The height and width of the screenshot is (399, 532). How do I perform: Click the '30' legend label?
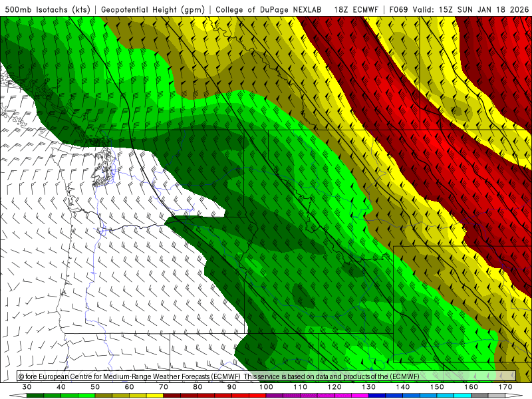(x=27, y=387)
